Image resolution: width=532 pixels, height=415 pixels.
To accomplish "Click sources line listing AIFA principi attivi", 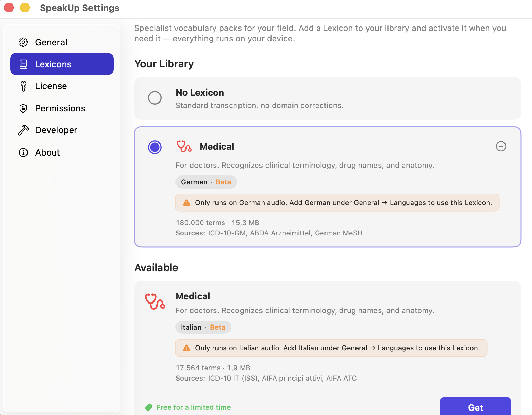I will pos(266,378).
